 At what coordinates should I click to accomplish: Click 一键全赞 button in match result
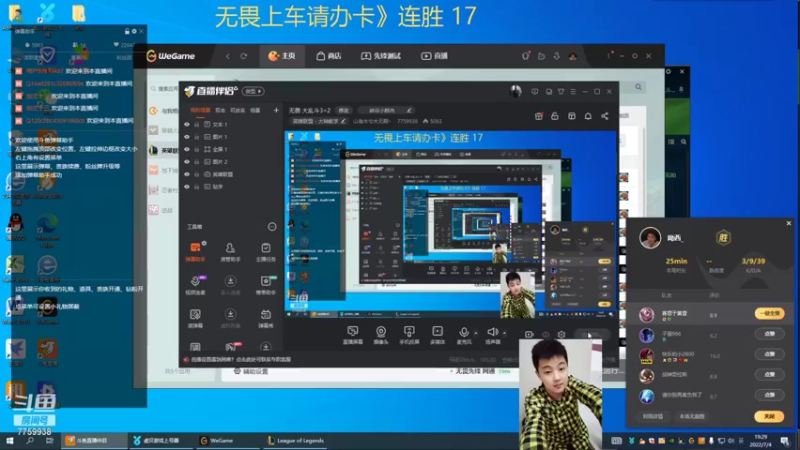tap(769, 313)
